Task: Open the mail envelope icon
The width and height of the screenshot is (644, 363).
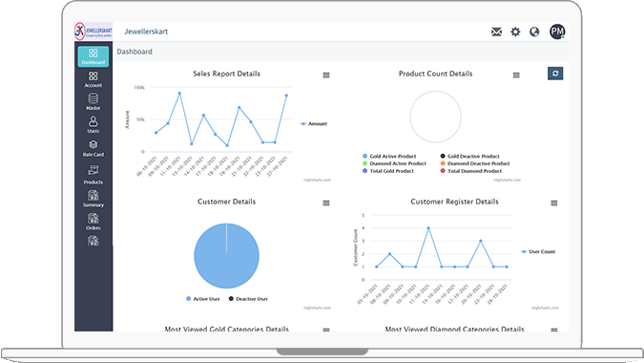Action: [496, 32]
